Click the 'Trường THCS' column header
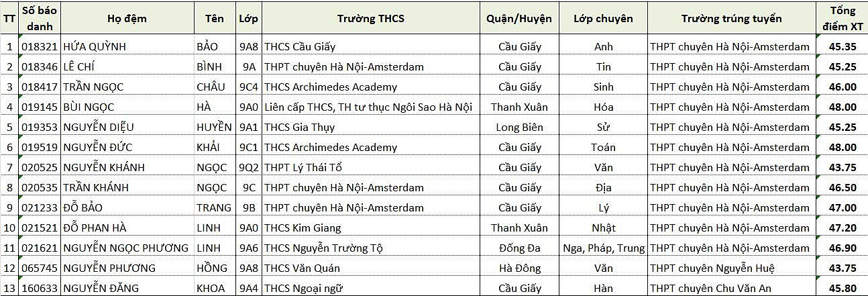Viewport: 868px width, 296px height. click(x=371, y=18)
